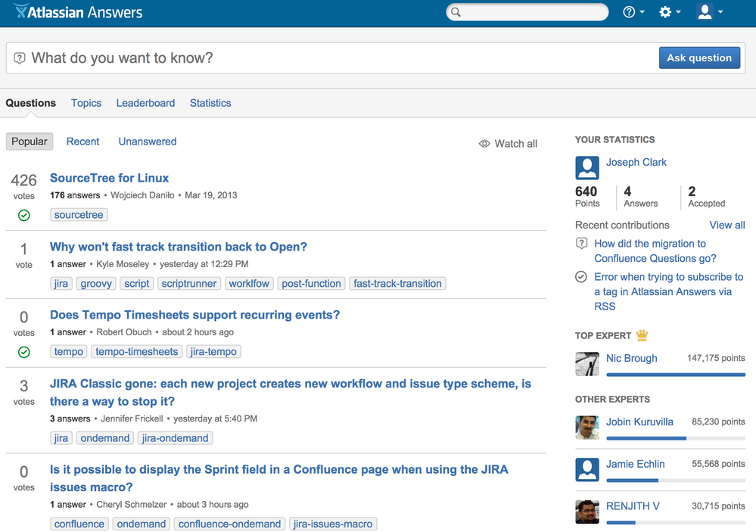This screenshot has width=756, height=532.
Task: Click the '640 Points' statistic
Action: pyautogui.click(x=586, y=197)
